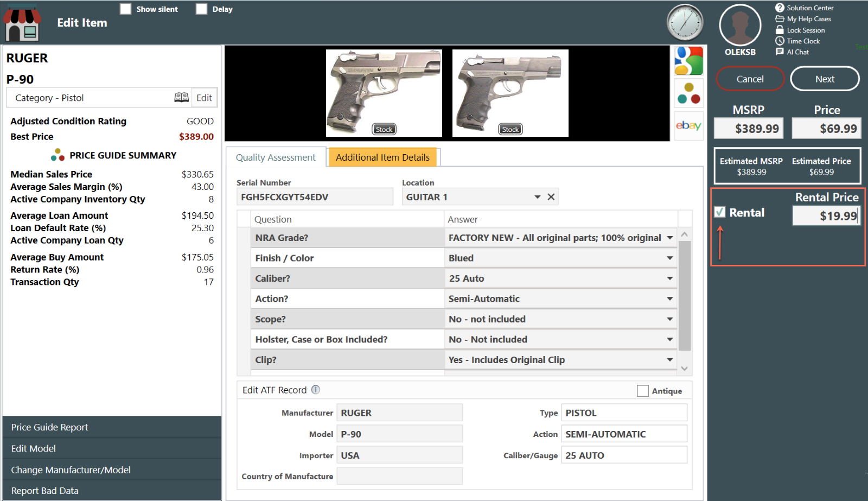Open Location GUITAR 1 dropdown
This screenshot has height=501, width=868.
[537, 196]
